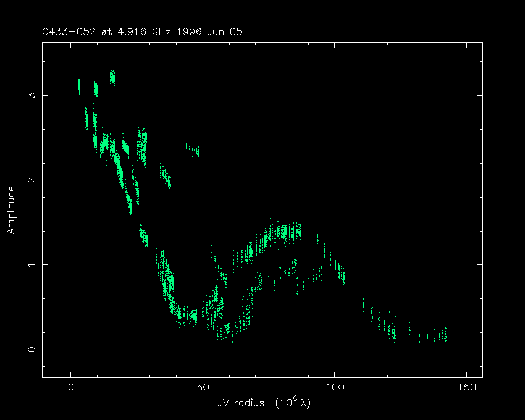Click the rightmost data cluster near UV radius 140

coord(440,335)
